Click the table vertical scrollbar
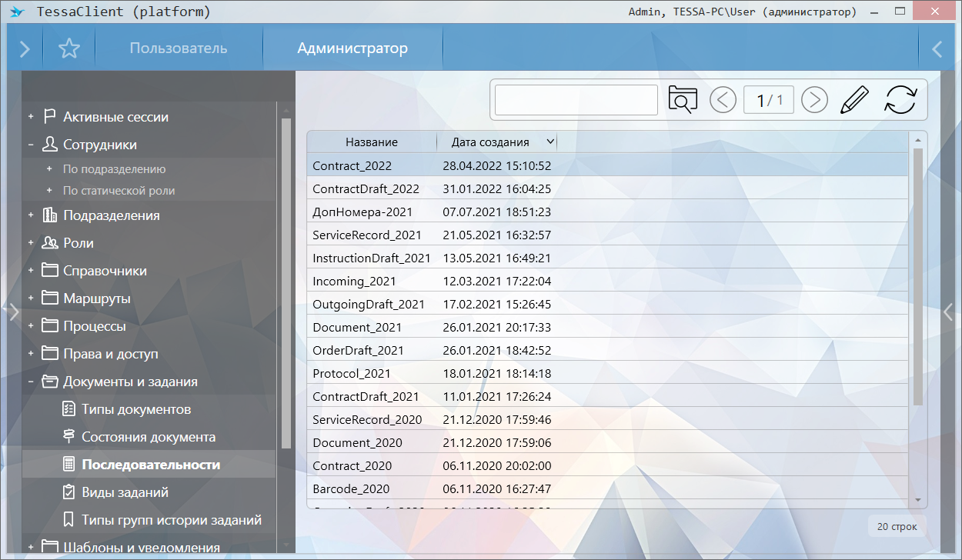Screen dimensions: 962x560 click(917, 277)
